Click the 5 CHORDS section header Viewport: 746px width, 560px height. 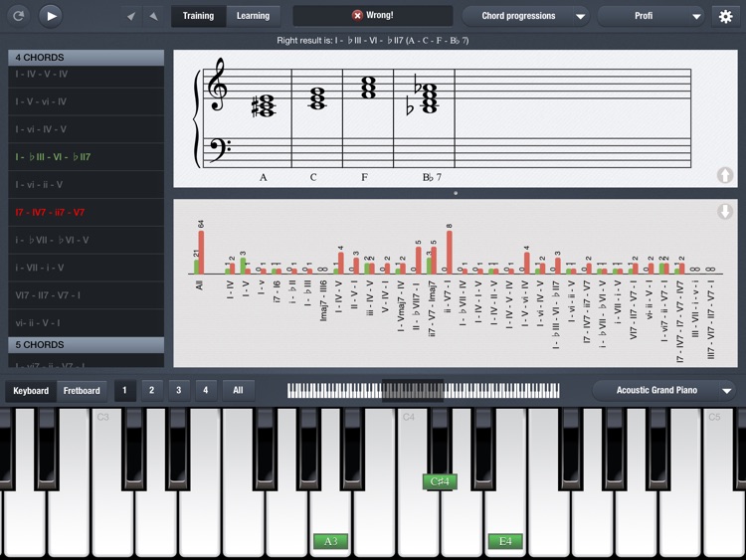pyautogui.click(x=87, y=345)
